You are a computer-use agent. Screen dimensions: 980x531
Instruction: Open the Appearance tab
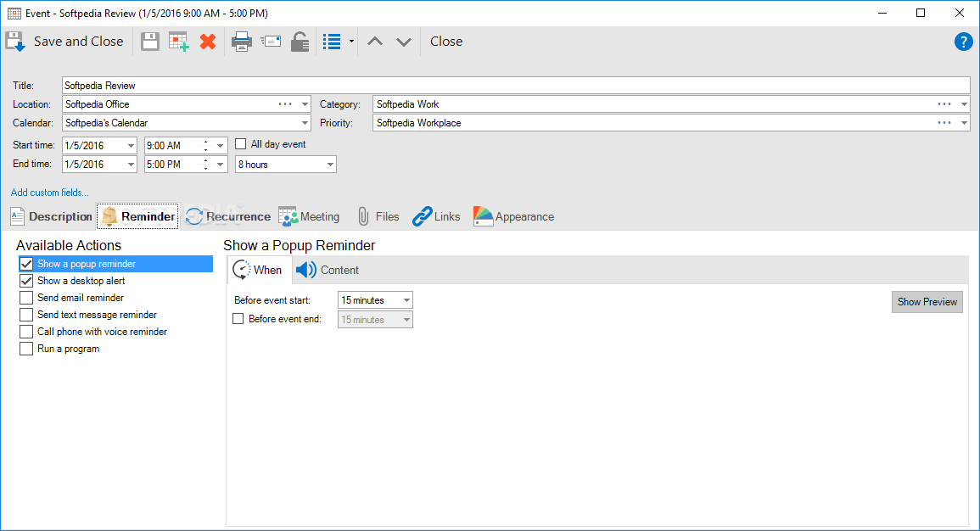513,217
